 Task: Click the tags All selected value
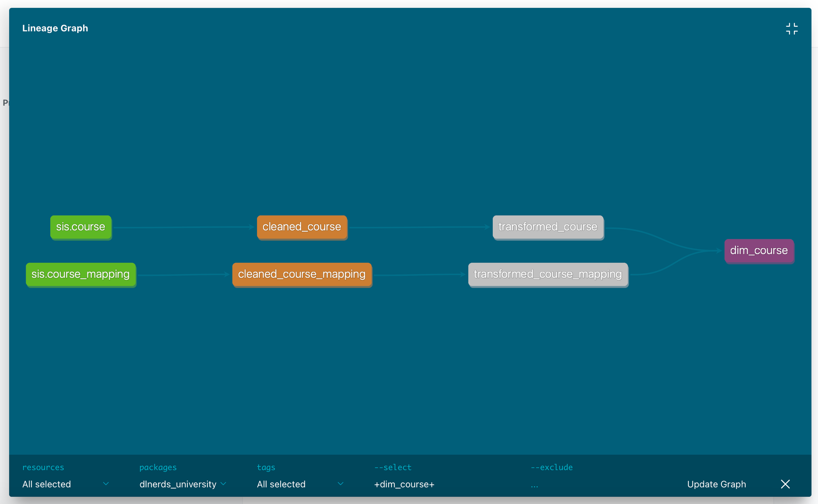pyautogui.click(x=281, y=484)
